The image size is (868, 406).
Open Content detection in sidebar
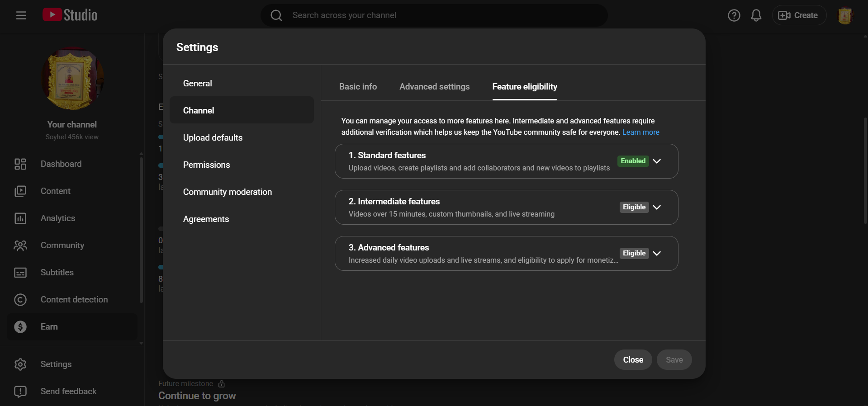pyautogui.click(x=74, y=300)
